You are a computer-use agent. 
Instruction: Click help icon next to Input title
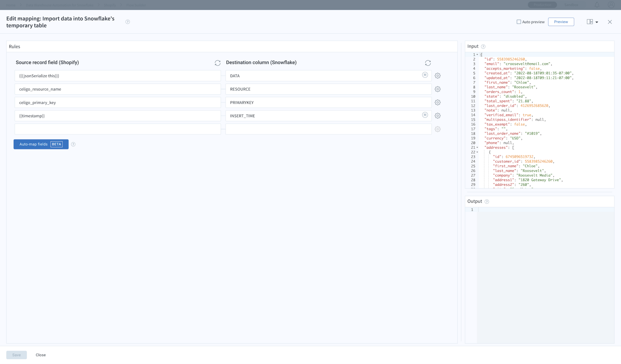pyautogui.click(x=483, y=47)
